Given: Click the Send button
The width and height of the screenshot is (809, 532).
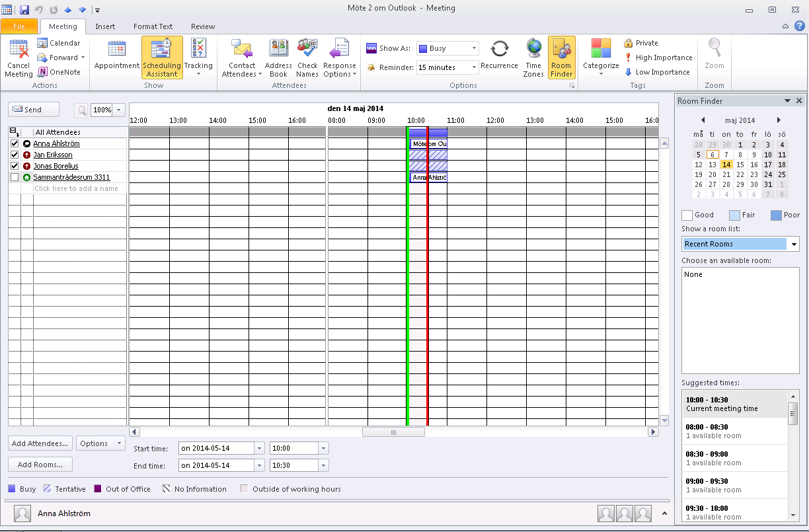Looking at the screenshot, I should coord(34,110).
